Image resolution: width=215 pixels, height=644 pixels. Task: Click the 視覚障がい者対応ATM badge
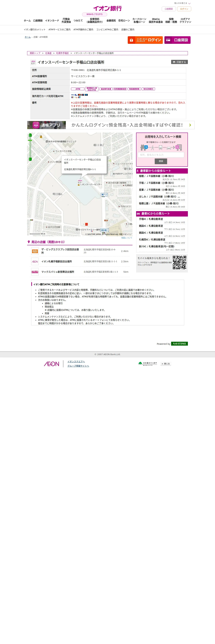92,89
